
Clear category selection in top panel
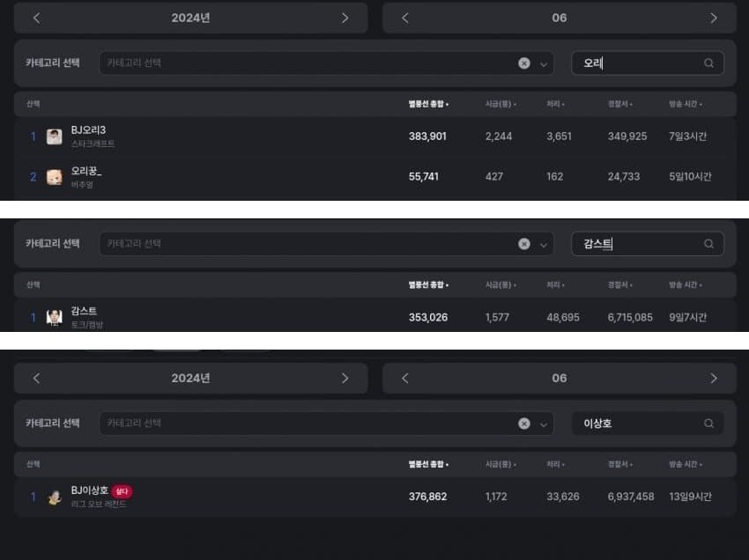click(524, 63)
